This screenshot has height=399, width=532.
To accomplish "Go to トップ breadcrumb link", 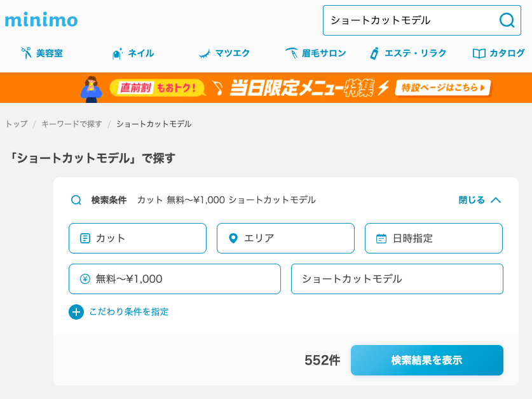I will coord(17,124).
